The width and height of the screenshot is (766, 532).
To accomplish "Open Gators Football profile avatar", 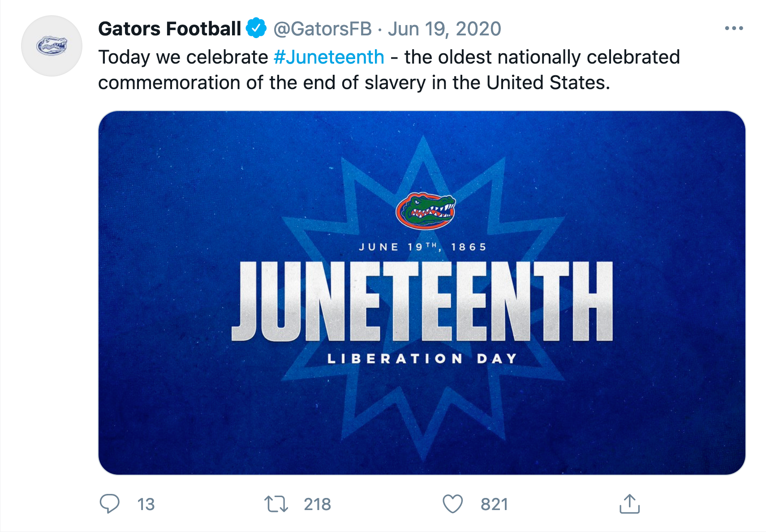I will coord(52,46).
